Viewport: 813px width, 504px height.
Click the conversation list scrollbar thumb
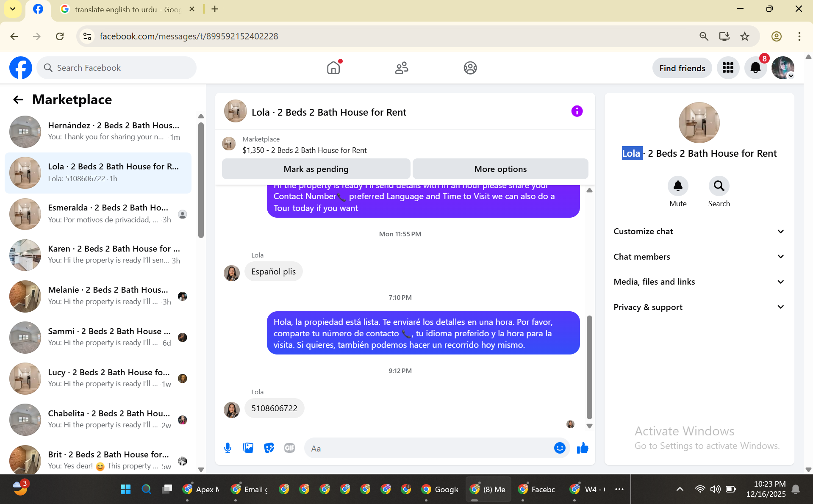201,180
